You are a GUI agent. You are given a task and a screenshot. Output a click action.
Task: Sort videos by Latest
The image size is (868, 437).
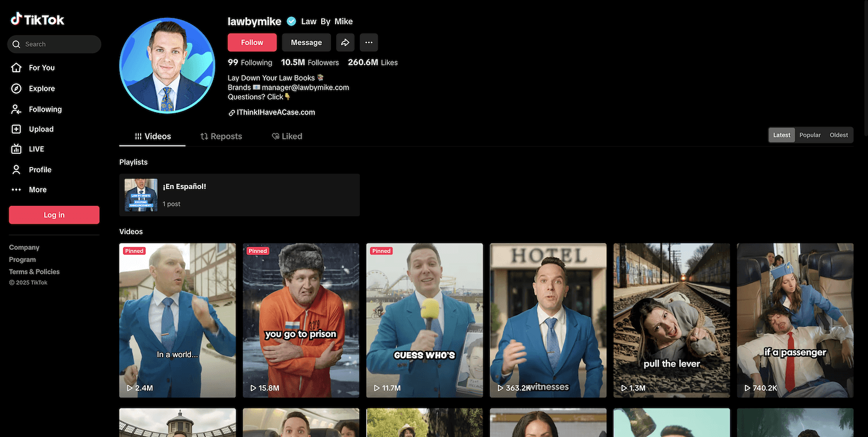(x=781, y=135)
